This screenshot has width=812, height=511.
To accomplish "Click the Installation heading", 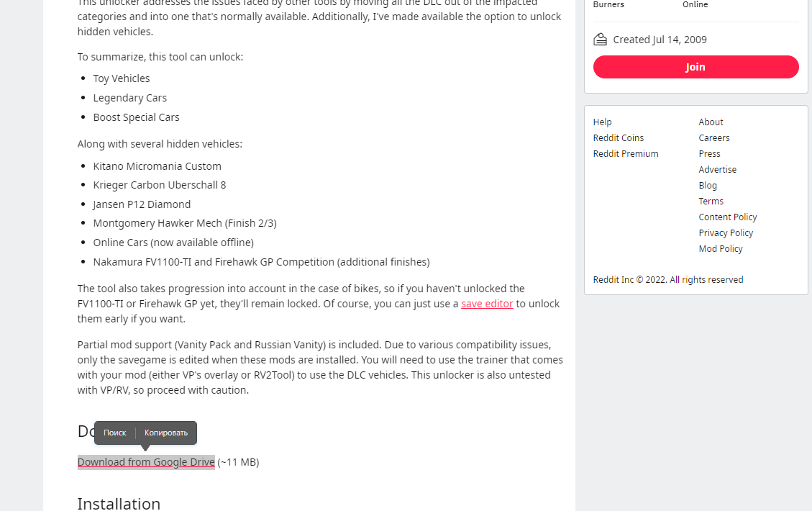I will [119, 503].
